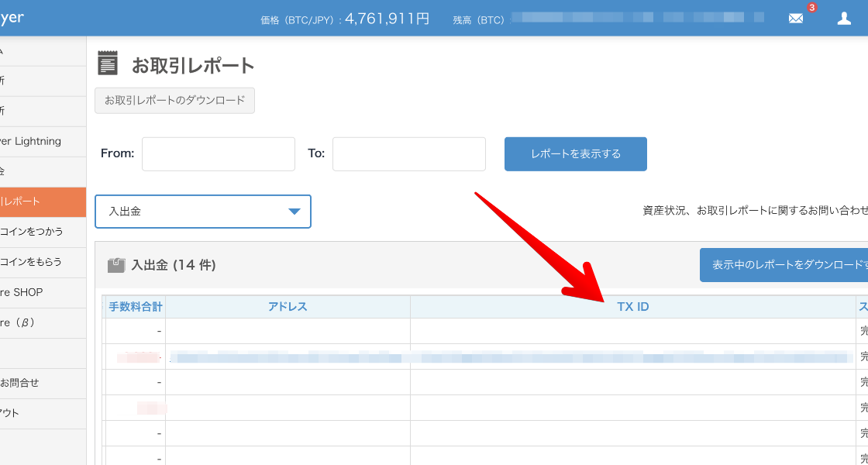Open お問合せ sidebar item
The width and height of the screenshot is (868, 465).
click(43, 383)
